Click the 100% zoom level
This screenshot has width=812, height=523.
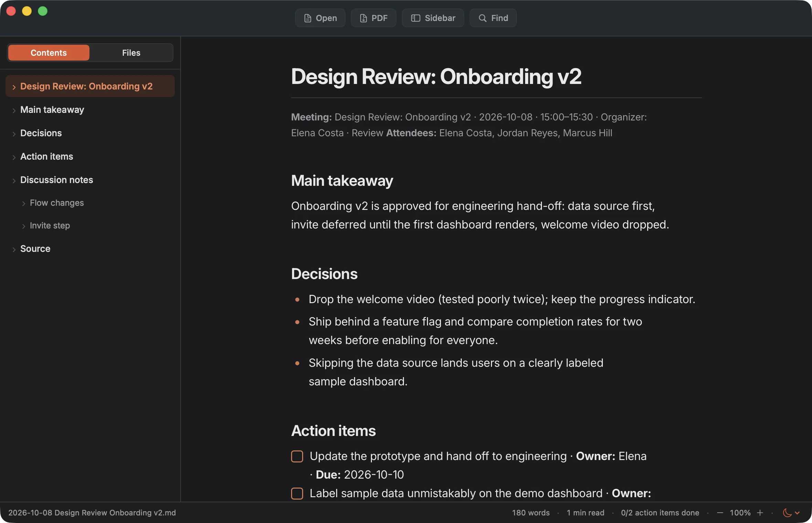point(740,513)
